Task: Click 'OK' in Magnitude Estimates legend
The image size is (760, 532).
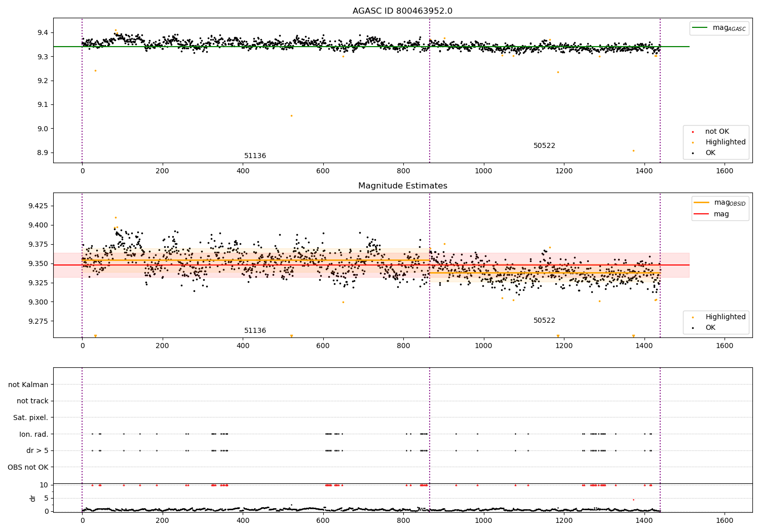Action: pyautogui.click(x=710, y=328)
